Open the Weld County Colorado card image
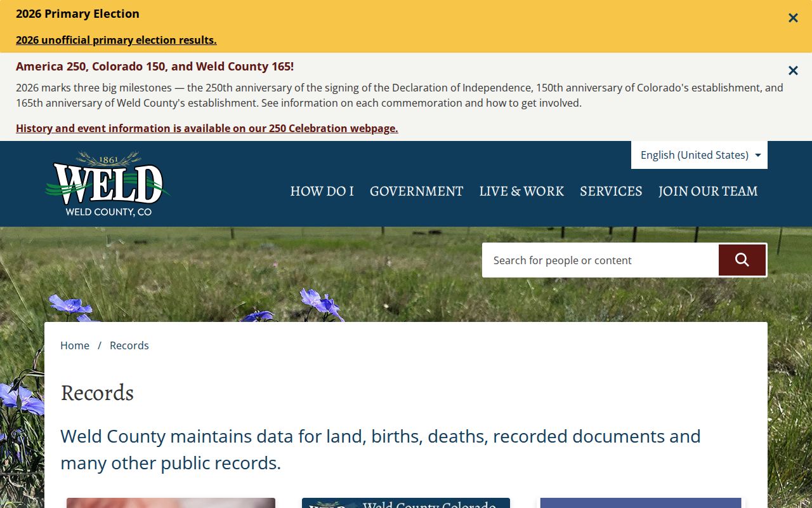The height and width of the screenshot is (508, 812). (x=406, y=503)
